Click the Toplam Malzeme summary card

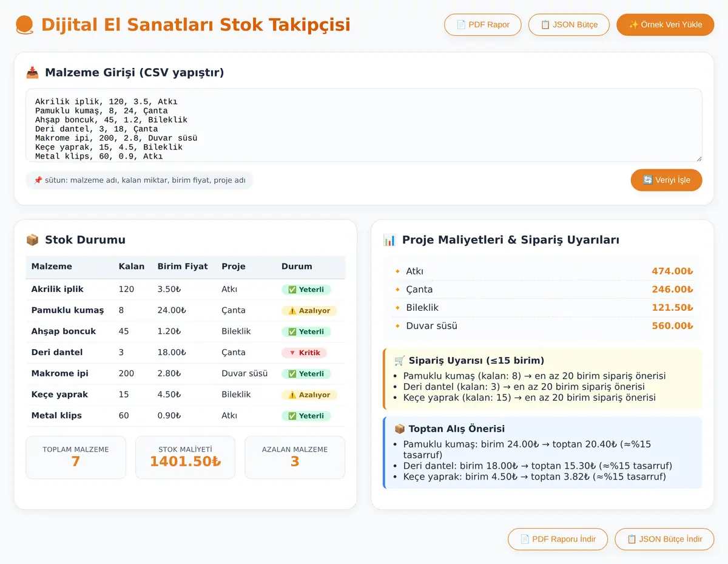click(x=76, y=457)
